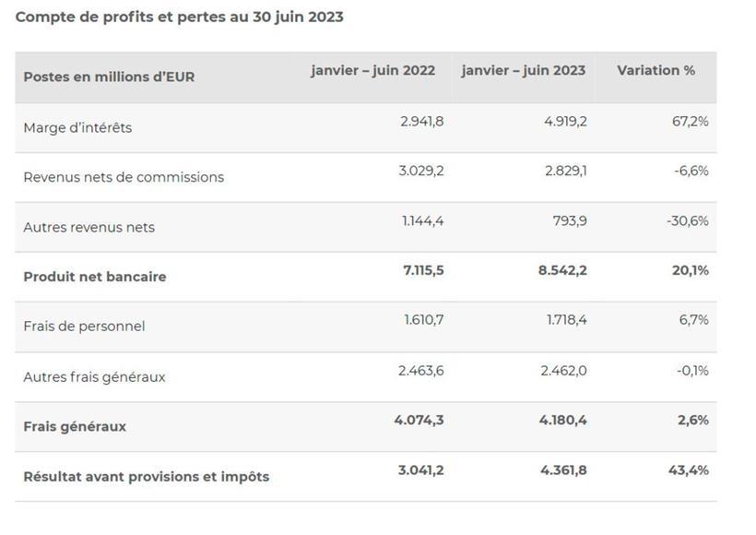This screenshot has height=535, width=756.
Task: Click the 4.919,2 interest margin value
Action: click(565, 121)
